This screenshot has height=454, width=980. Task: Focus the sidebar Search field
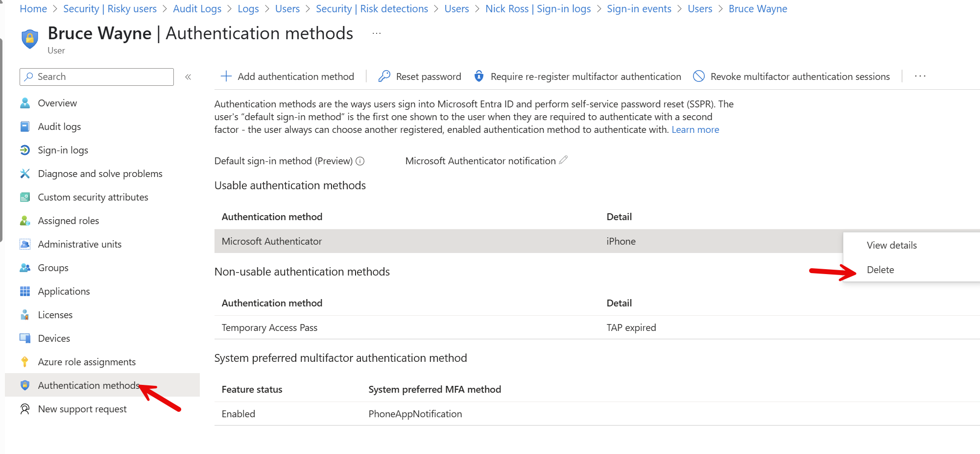(96, 77)
